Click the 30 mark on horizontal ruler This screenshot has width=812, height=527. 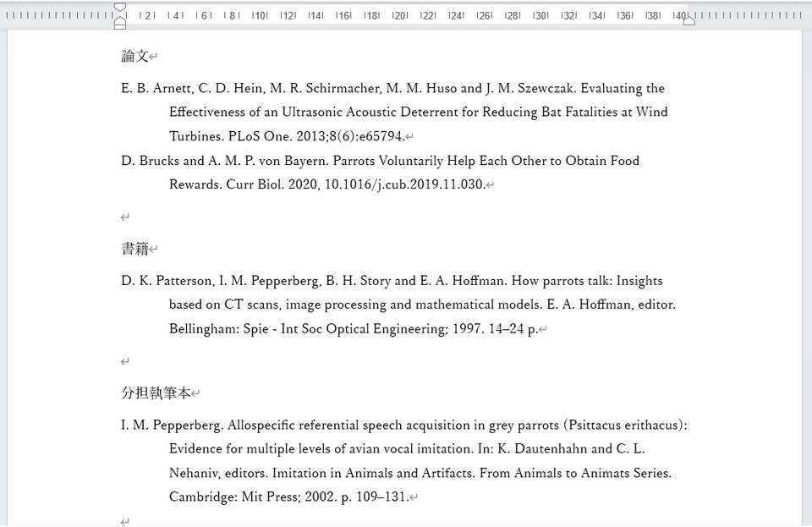tap(540, 15)
